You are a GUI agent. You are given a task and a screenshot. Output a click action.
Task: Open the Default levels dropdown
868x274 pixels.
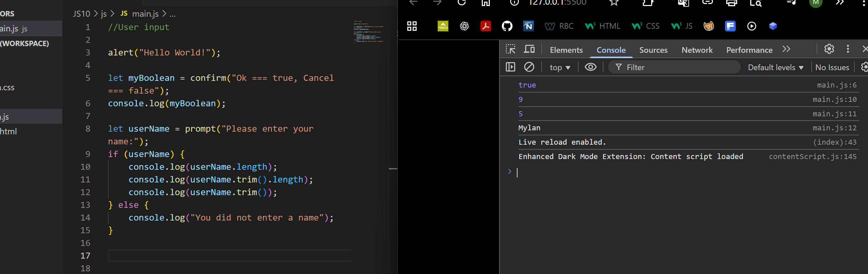pos(775,67)
